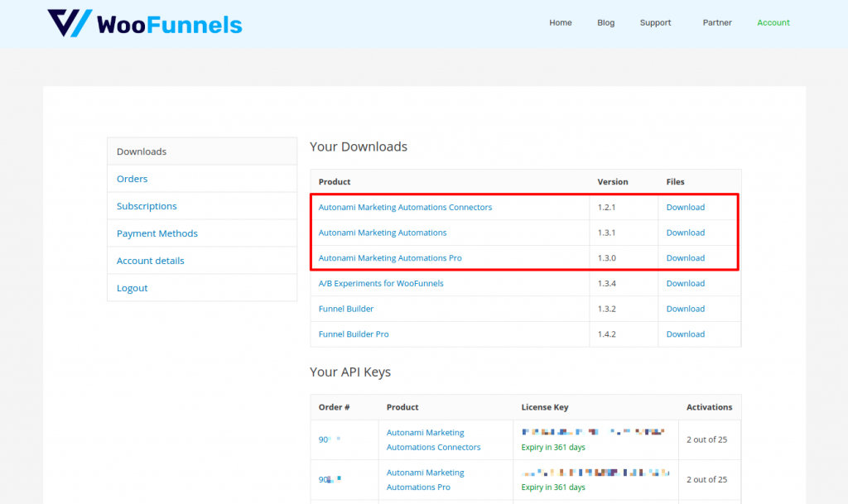Viewport: 848px width, 504px height.
Task: Open order number in Connectors API row
Action: pos(330,439)
